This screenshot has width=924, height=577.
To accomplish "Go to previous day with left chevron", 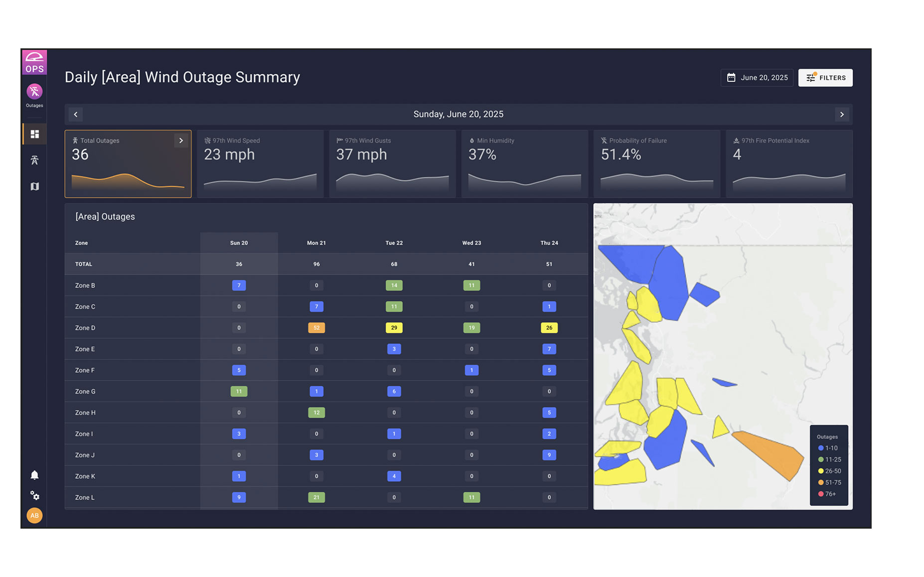I will click(76, 115).
